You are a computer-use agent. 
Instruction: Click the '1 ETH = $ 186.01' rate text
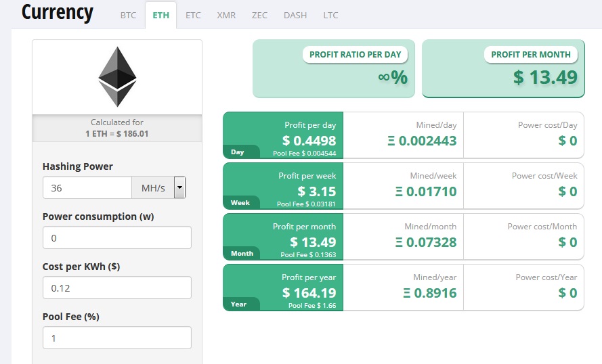click(x=116, y=134)
